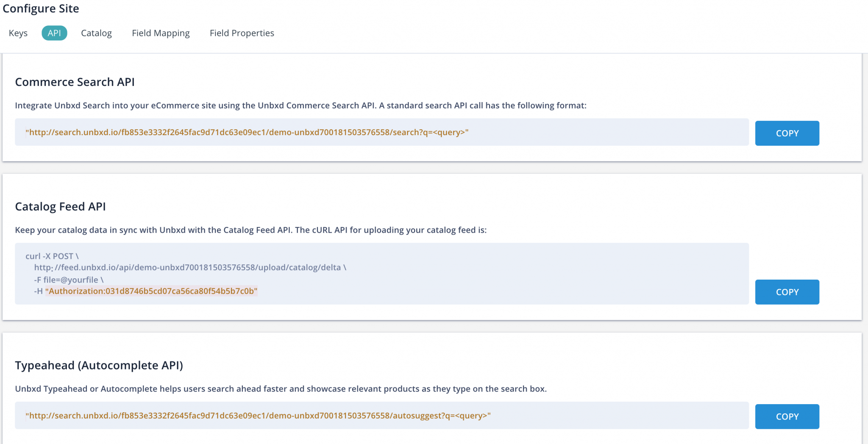Select the API tab
Screen dimensions: 868x444
54,33
